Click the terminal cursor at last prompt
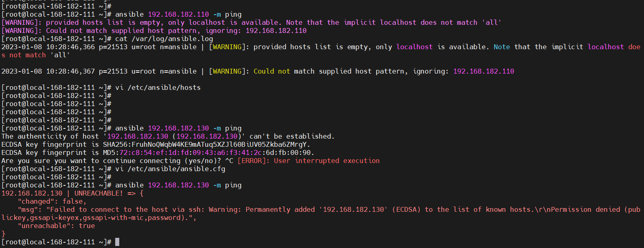644x248 pixels. (117, 242)
